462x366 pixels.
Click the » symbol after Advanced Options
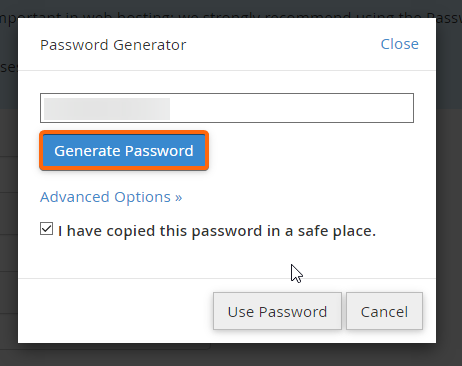(179, 198)
